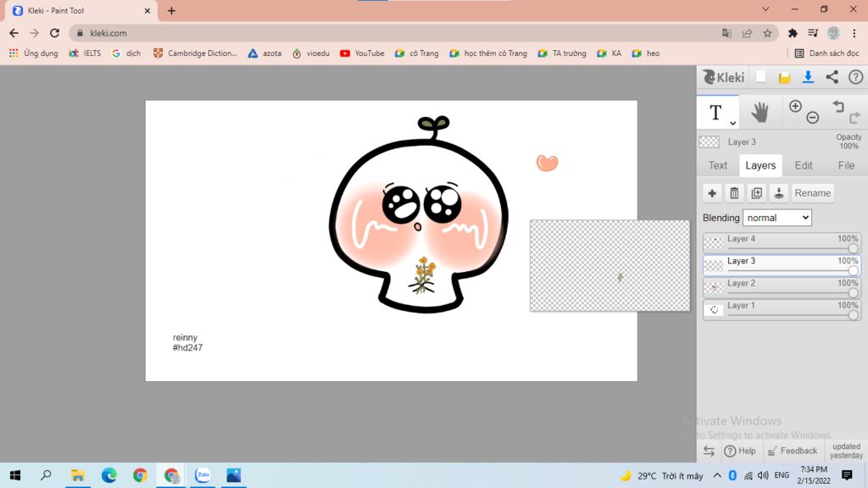
Task: Open the Blending mode dropdown
Action: [777, 218]
